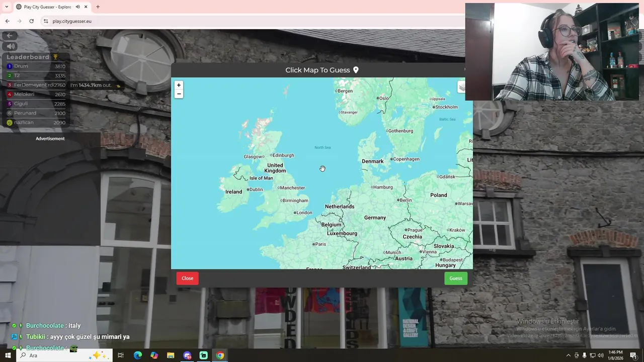This screenshot has height=362, width=644.
Task: Go forward in the browser
Action: pyautogui.click(x=19, y=21)
